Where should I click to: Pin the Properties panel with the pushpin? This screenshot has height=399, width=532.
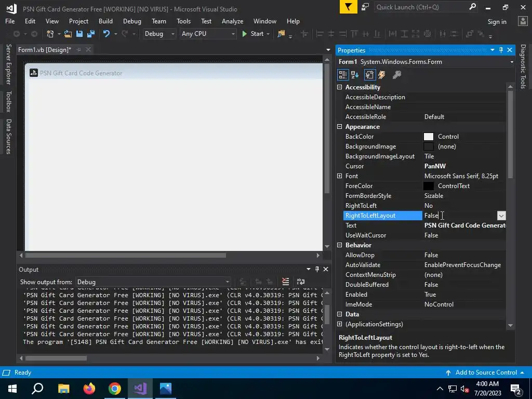click(501, 50)
